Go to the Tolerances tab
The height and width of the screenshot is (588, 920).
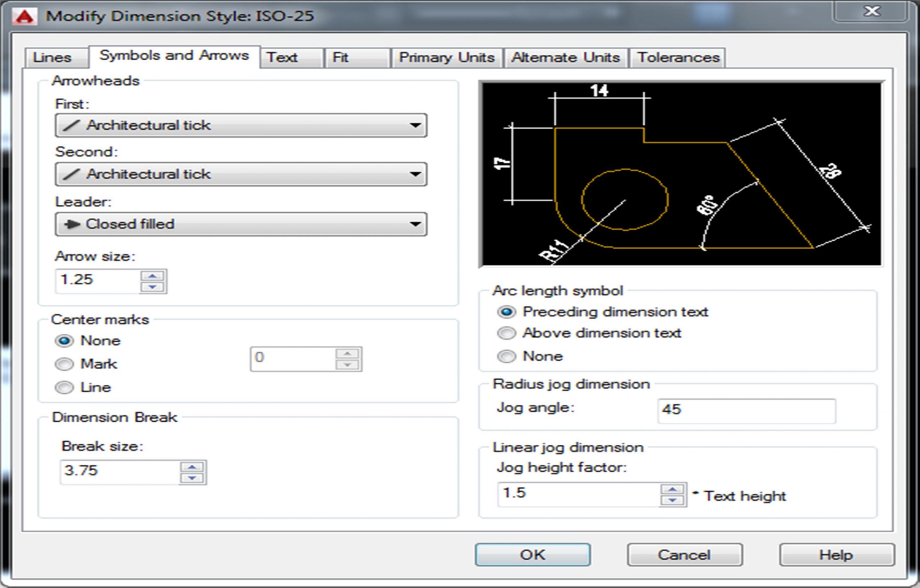click(x=678, y=58)
